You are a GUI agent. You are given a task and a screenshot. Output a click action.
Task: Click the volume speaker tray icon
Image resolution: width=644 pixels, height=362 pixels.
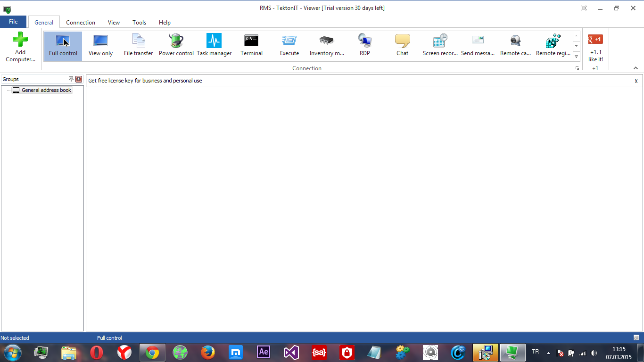pyautogui.click(x=594, y=353)
